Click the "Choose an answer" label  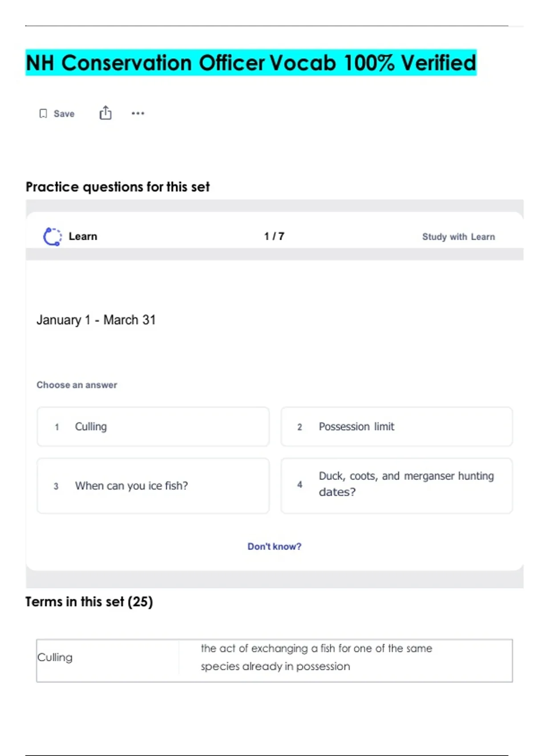pyautogui.click(x=77, y=385)
